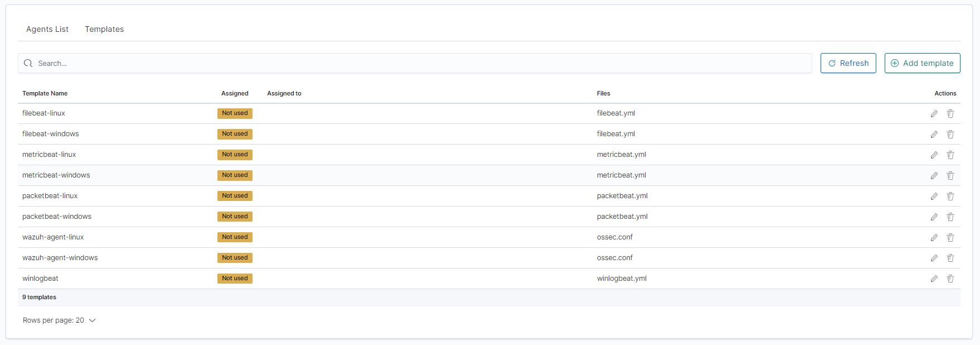Edit the winlogbeat template
Image resolution: width=980 pixels, height=345 pixels.
[x=934, y=279]
